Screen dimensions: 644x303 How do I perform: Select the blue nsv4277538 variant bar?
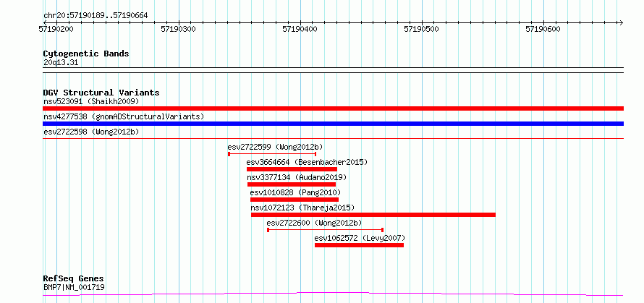tap(333, 124)
